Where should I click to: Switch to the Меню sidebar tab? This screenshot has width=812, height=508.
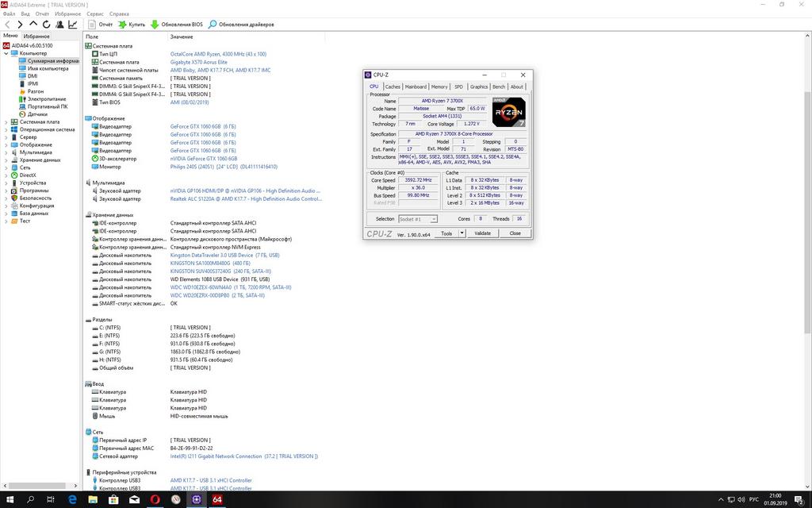(10, 36)
